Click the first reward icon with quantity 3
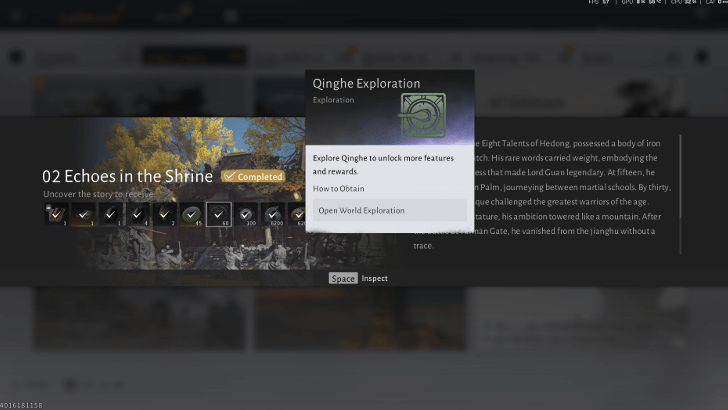 [57, 214]
